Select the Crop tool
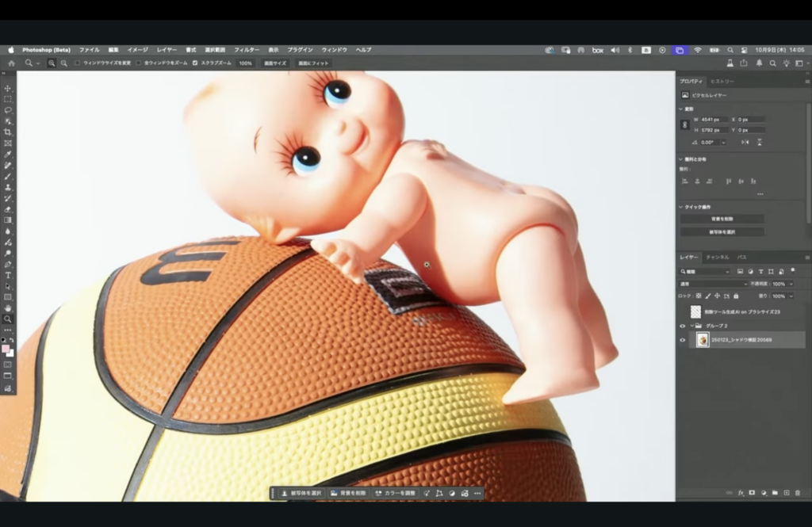This screenshot has height=527, width=812. [x=8, y=132]
